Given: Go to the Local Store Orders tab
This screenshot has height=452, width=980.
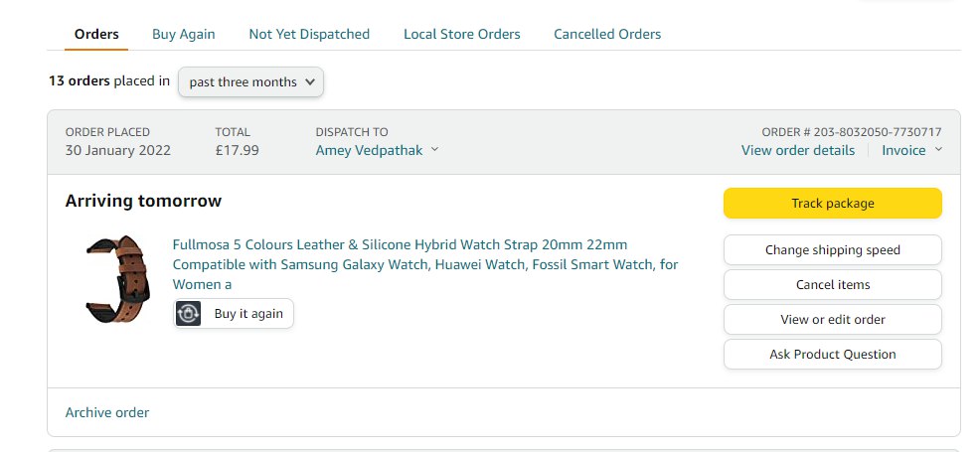Looking at the screenshot, I should point(461,34).
